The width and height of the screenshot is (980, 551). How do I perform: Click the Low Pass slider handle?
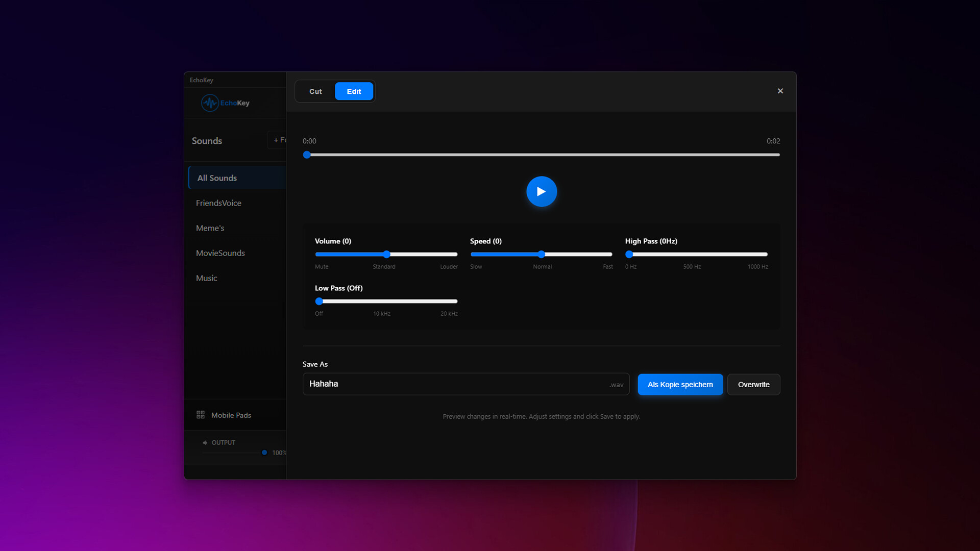(319, 301)
